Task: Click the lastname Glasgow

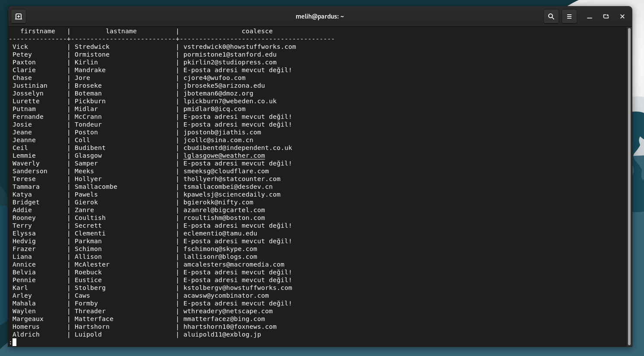Action: [88, 156]
